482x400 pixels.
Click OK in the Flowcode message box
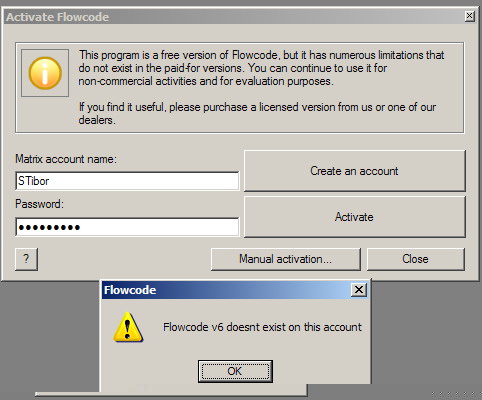[x=235, y=371]
